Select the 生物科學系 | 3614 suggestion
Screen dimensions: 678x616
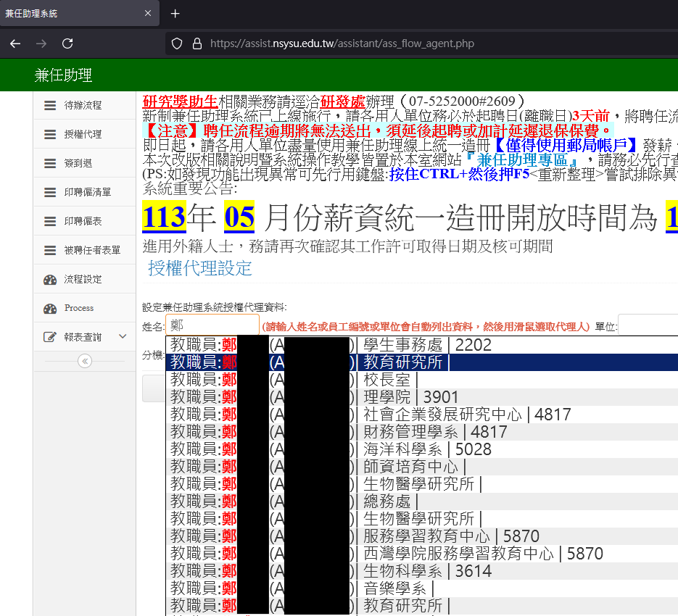click(422, 570)
